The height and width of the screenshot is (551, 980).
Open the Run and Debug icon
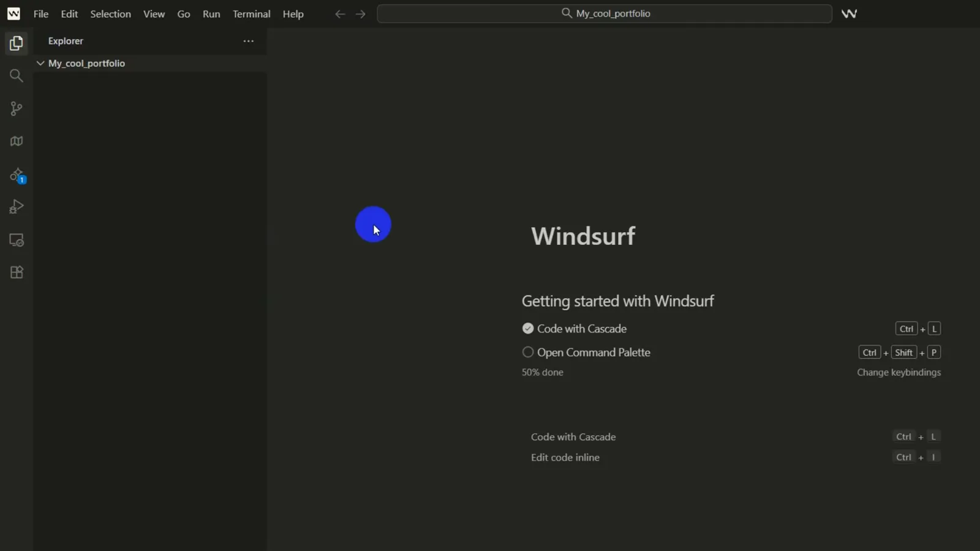pos(17,207)
